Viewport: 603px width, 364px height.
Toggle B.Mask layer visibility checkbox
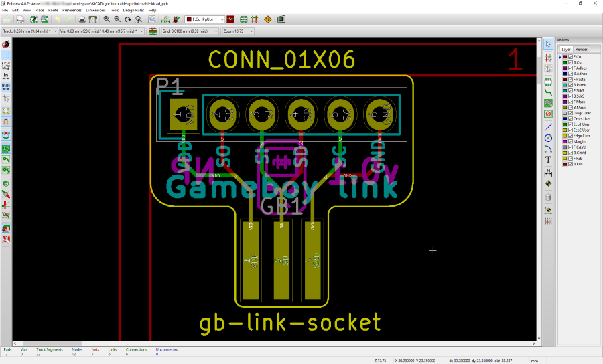(570, 108)
